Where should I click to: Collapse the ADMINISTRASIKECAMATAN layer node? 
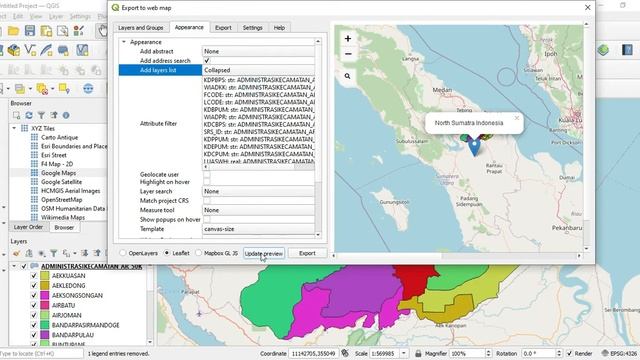pos(14,266)
